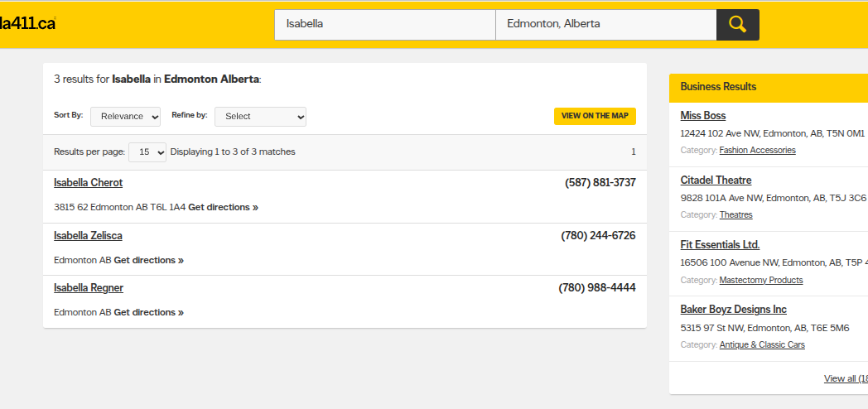Open the Citadel Theatre business result
868x409 pixels.
(x=716, y=180)
